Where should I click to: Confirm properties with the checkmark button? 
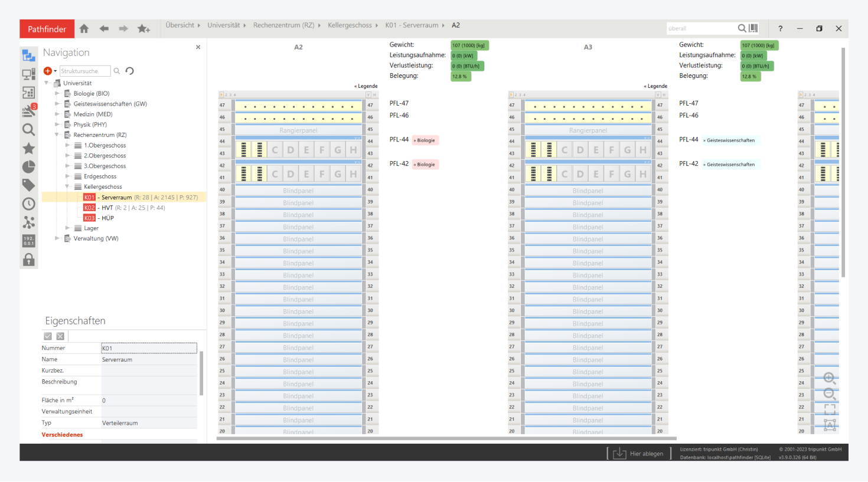tap(48, 336)
